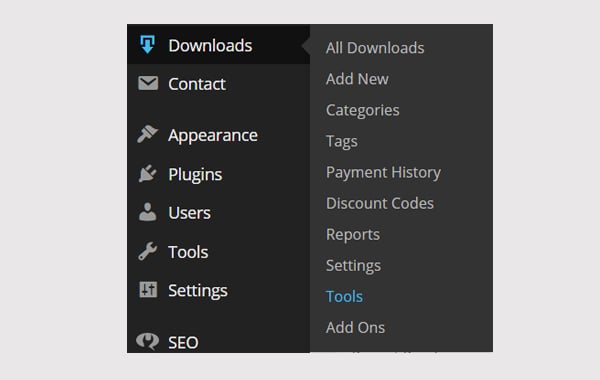
Task: Open the Downloads menu label
Action: 210,46
